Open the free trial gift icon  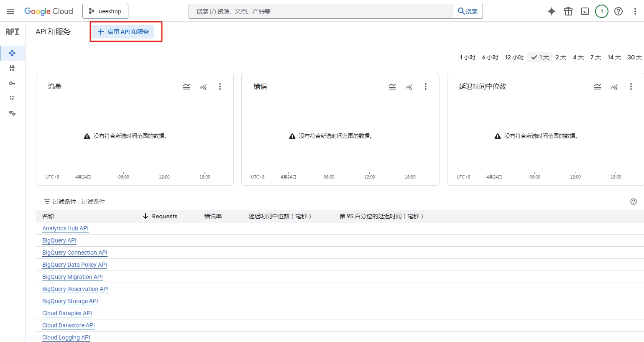[x=568, y=11]
